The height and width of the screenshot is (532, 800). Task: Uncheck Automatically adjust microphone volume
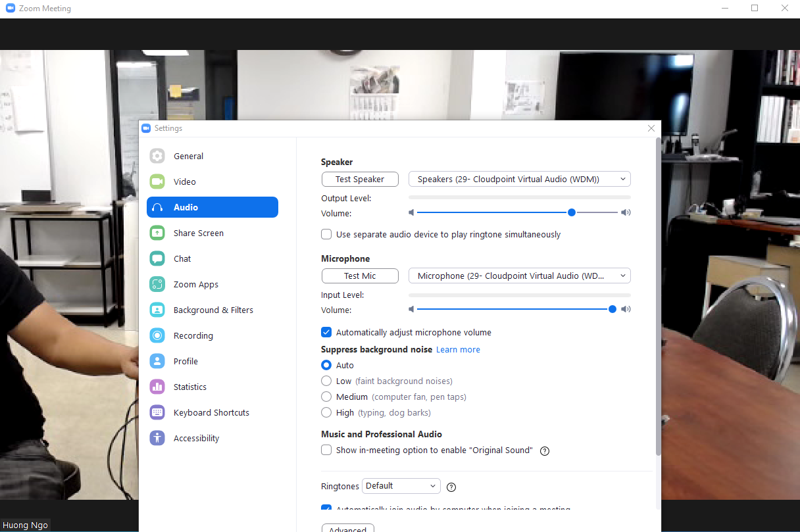[x=326, y=332]
